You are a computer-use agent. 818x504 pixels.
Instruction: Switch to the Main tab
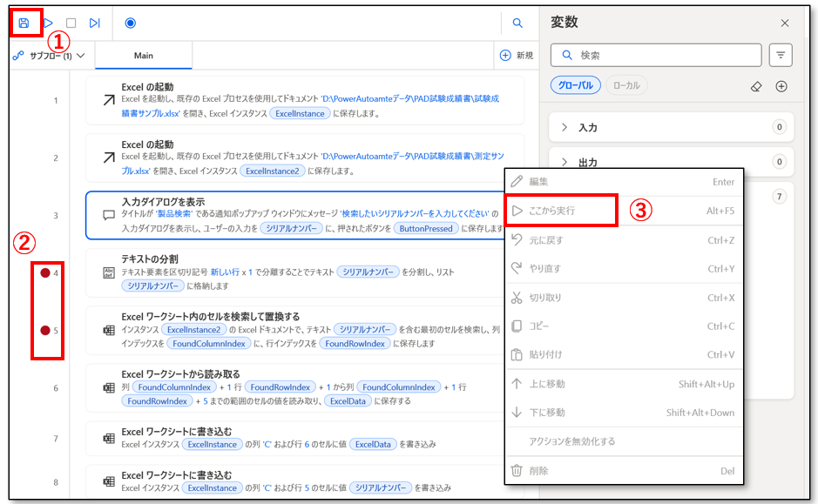[144, 56]
